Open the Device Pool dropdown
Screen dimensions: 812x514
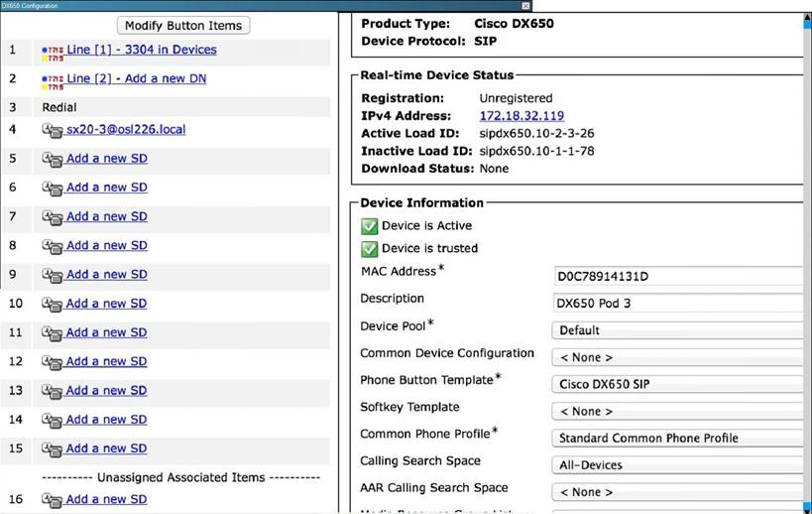(x=676, y=330)
